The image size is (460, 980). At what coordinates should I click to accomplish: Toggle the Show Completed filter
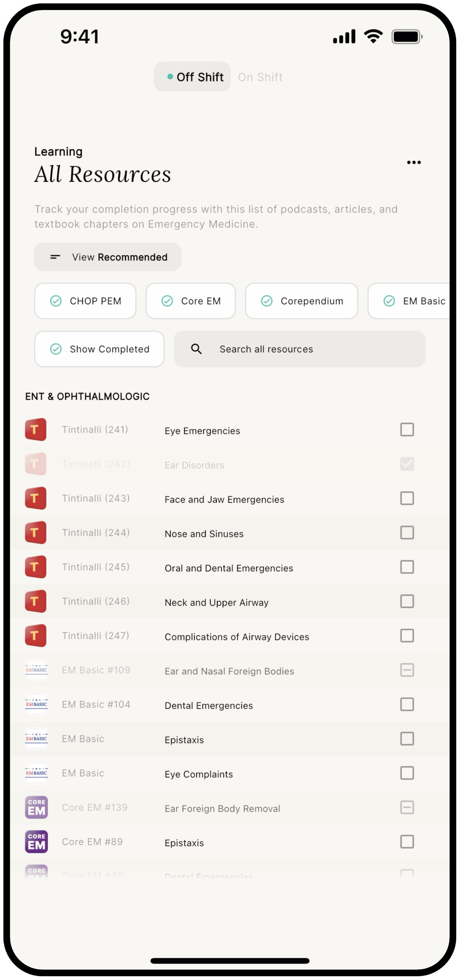click(99, 349)
